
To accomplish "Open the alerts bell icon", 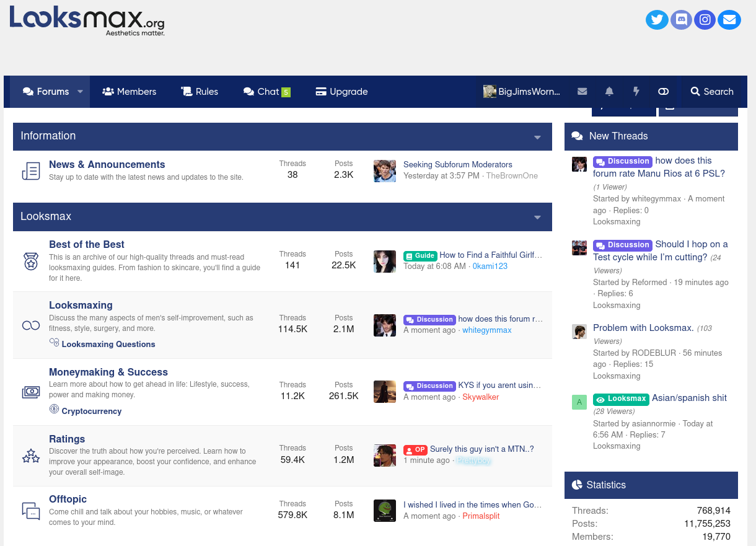I will point(609,92).
